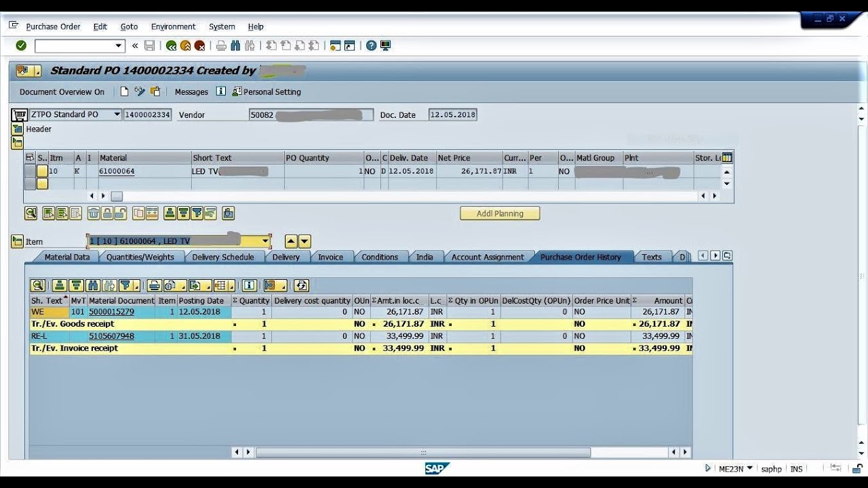
Task: Click the green Enter checkmark icon
Action: pyautogui.click(x=21, y=45)
